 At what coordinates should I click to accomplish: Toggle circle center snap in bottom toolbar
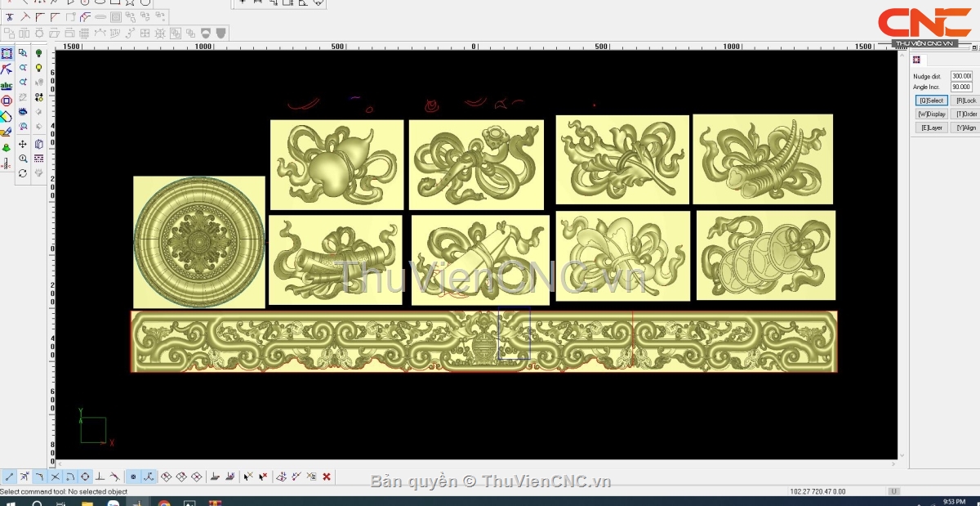85,477
